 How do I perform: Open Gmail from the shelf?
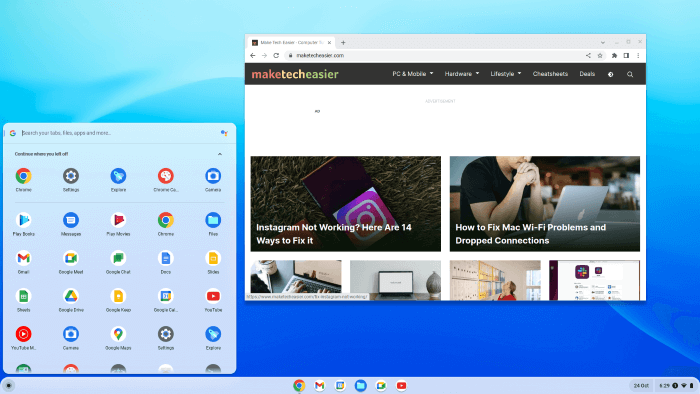point(320,386)
